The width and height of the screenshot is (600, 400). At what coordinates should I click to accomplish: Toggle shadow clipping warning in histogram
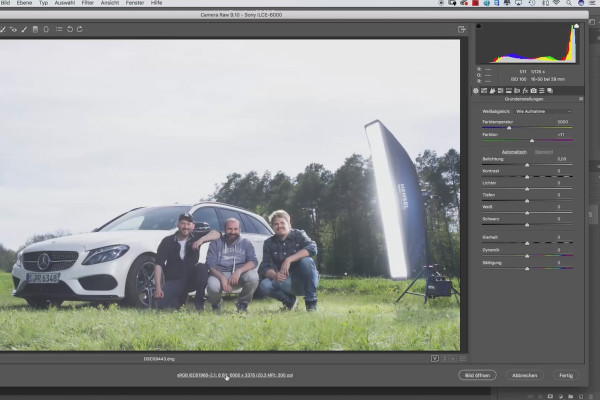point(478,26)
